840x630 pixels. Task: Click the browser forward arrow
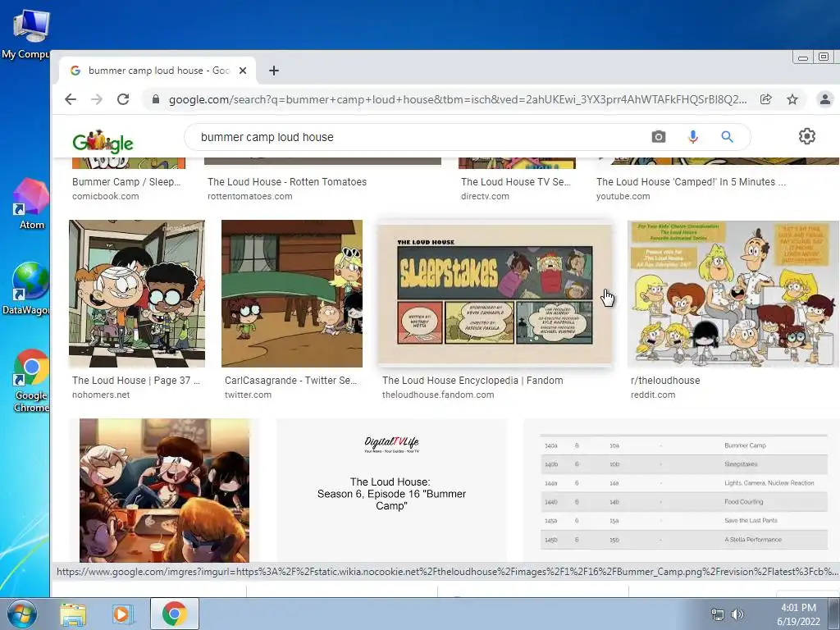click(x=97, y=99)
